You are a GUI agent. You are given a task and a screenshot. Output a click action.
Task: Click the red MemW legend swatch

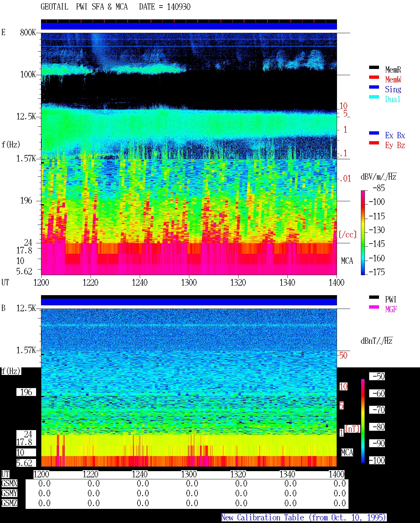(374, 77)
